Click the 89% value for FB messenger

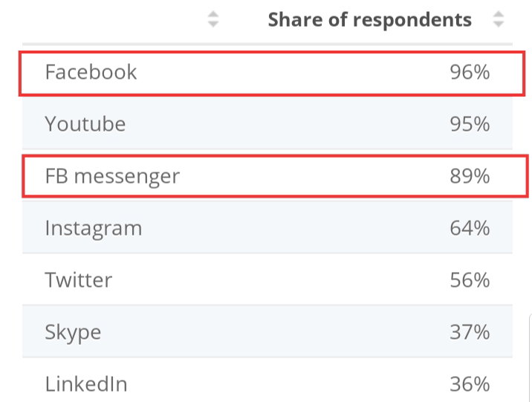tap(470, 175)
